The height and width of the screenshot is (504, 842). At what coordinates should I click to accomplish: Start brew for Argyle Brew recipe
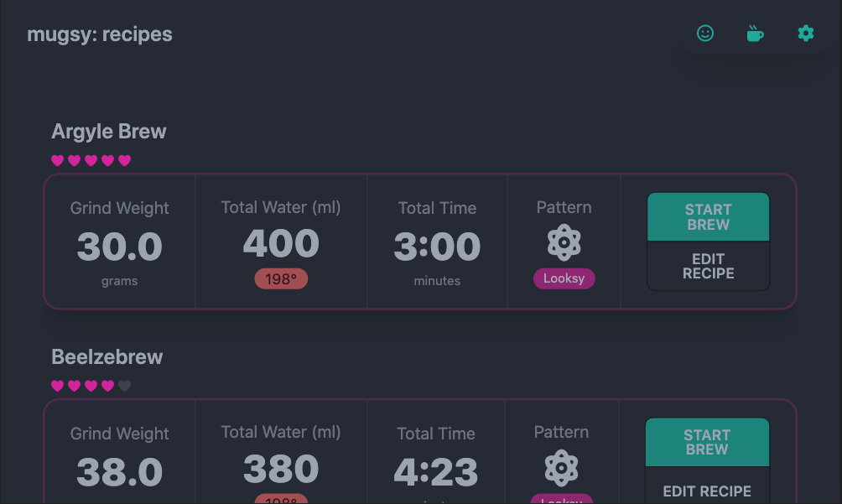coord(709,217)
